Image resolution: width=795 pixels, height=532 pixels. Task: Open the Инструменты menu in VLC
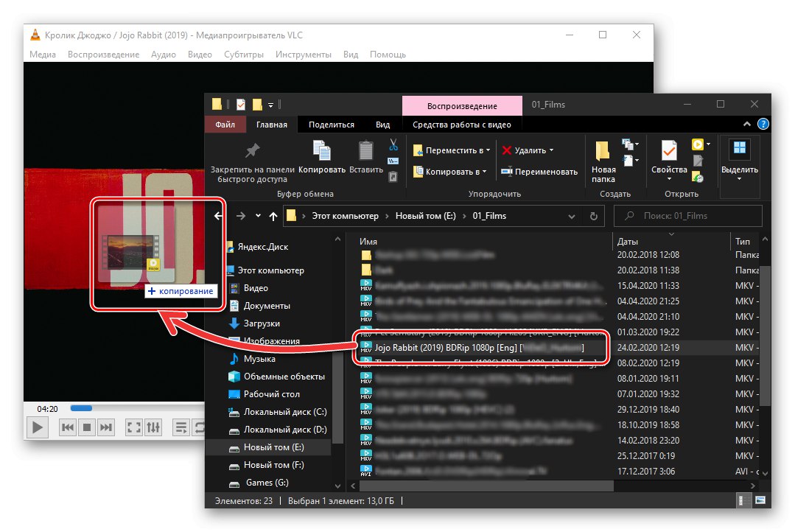[x=304, y=55]
